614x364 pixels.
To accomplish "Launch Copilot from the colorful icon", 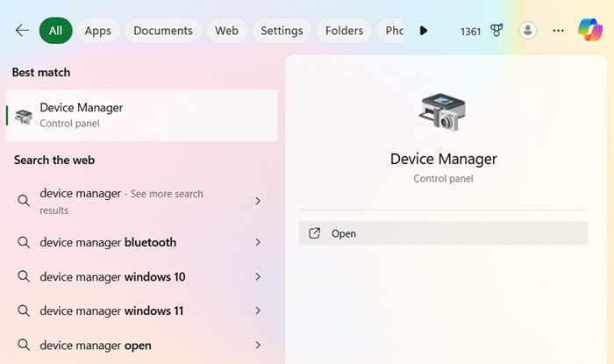I will click(590, 30).
